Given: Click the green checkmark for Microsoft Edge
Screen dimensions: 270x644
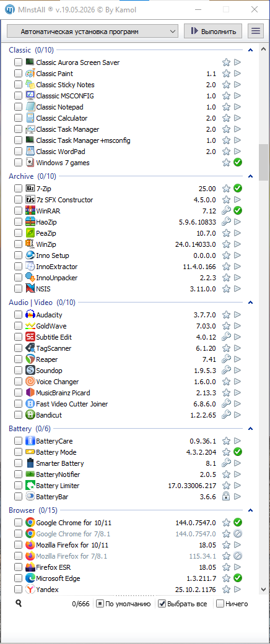Looking at the screenshot, I should tap(238, 578).
